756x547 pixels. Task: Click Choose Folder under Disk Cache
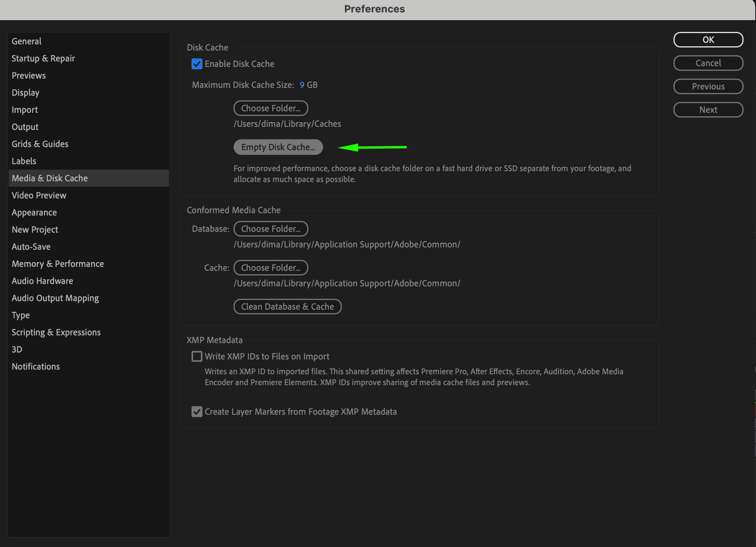(x=271, y=108)
